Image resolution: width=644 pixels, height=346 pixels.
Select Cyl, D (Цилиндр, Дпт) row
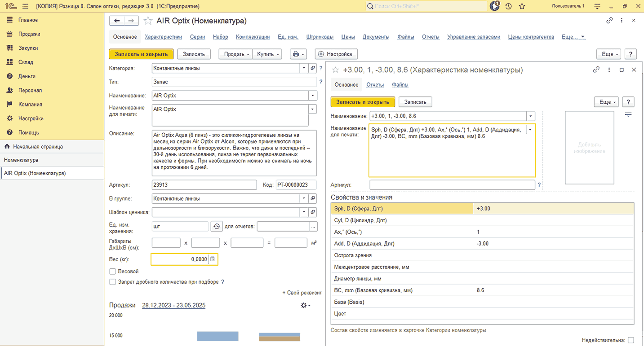[x=482, y=220]
